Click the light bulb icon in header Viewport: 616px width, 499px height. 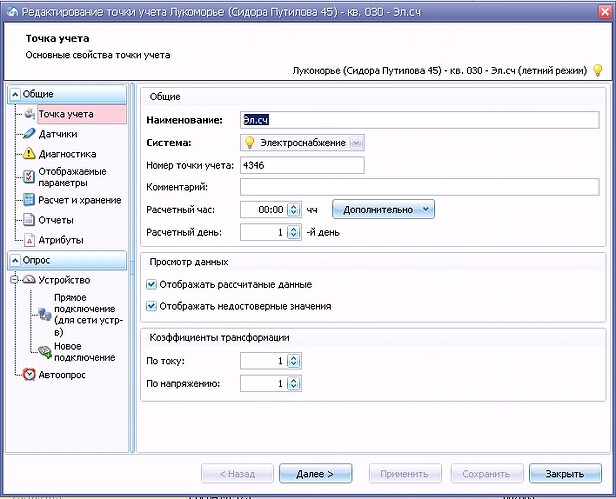(597, 71)
